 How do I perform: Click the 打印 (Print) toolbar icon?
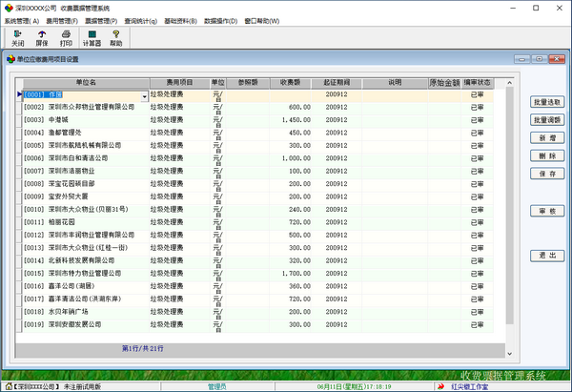pos(66,36)
